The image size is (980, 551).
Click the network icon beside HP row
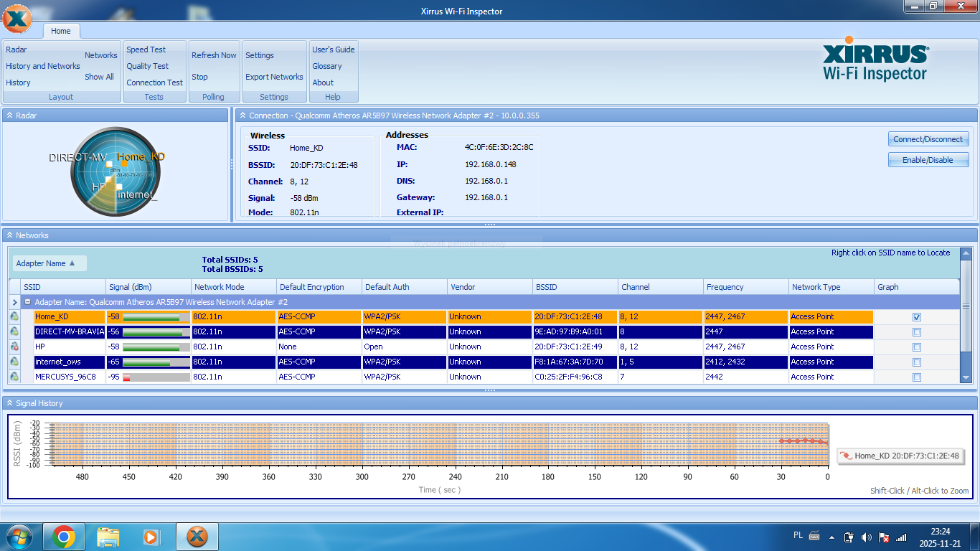click(14, 347)
